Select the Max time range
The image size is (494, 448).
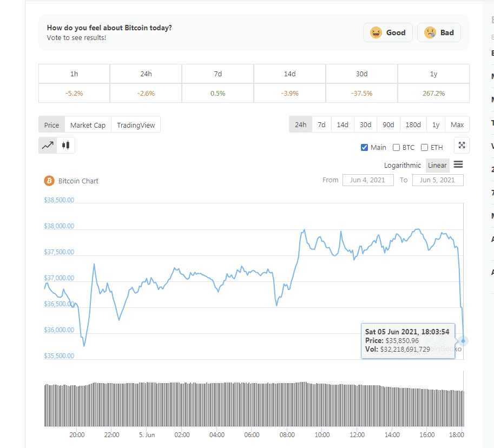pos(457,124)
